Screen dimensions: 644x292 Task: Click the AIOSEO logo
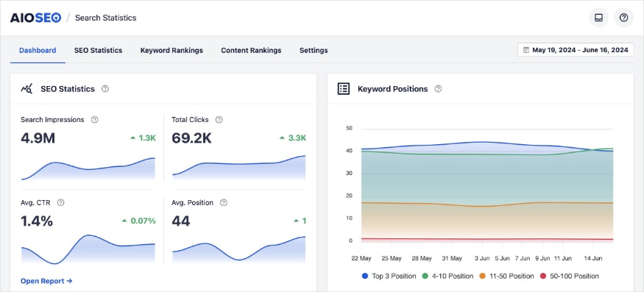coord(36,18)
